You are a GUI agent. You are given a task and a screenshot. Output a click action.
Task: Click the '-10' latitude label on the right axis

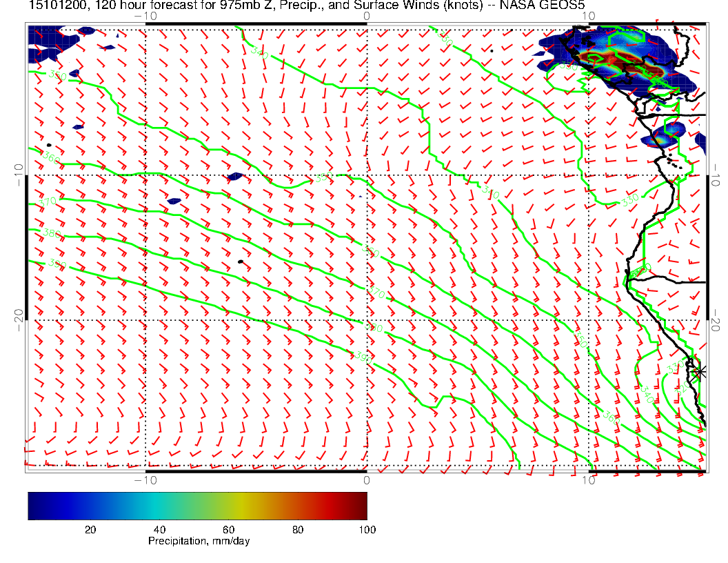tap(718, 175)
